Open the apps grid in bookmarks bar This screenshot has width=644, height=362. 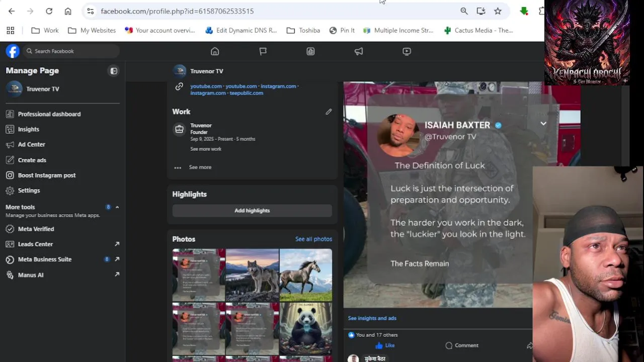[x=10, y=30]
